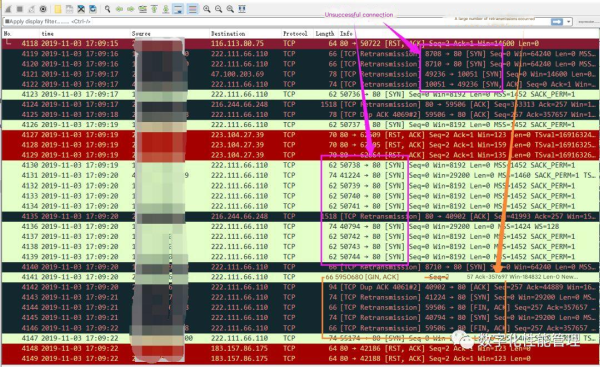Stop the running packet capture
The image size is (600, 367).
(20, 9)
